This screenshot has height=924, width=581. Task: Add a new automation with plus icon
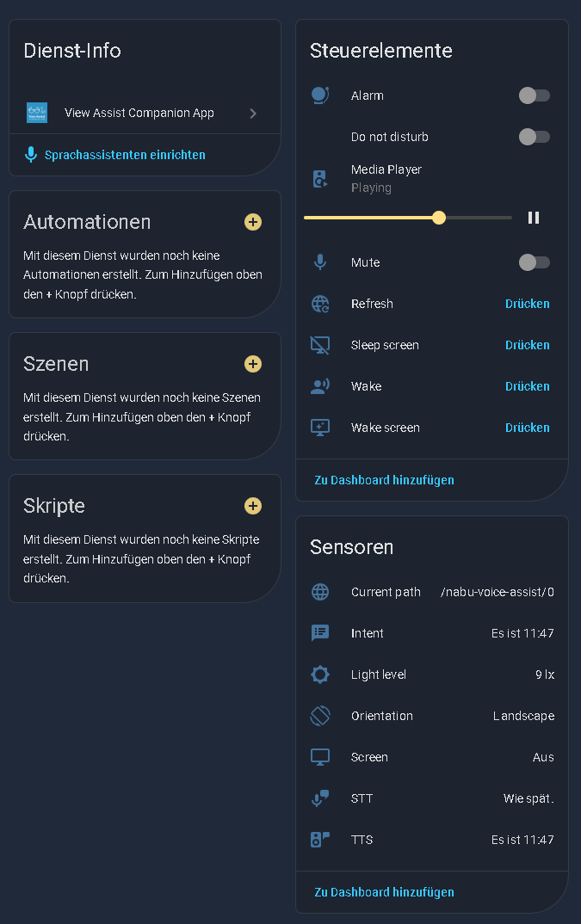click(x=253, y=222)
